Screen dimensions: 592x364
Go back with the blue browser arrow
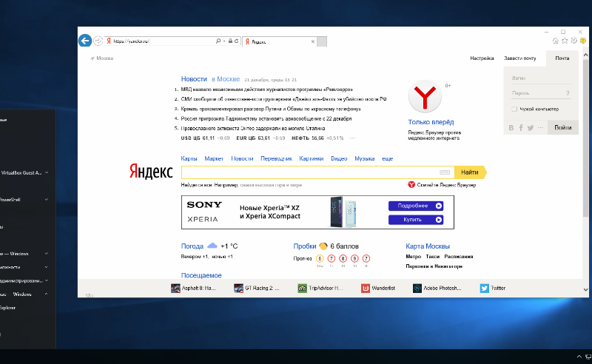[x=85, y=41]
